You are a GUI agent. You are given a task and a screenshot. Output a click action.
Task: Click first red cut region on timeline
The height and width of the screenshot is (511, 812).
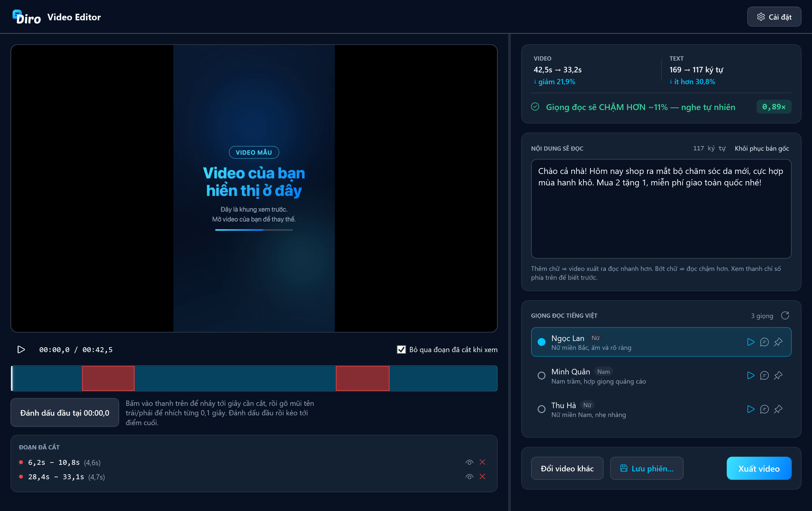(x=108, y=378)
